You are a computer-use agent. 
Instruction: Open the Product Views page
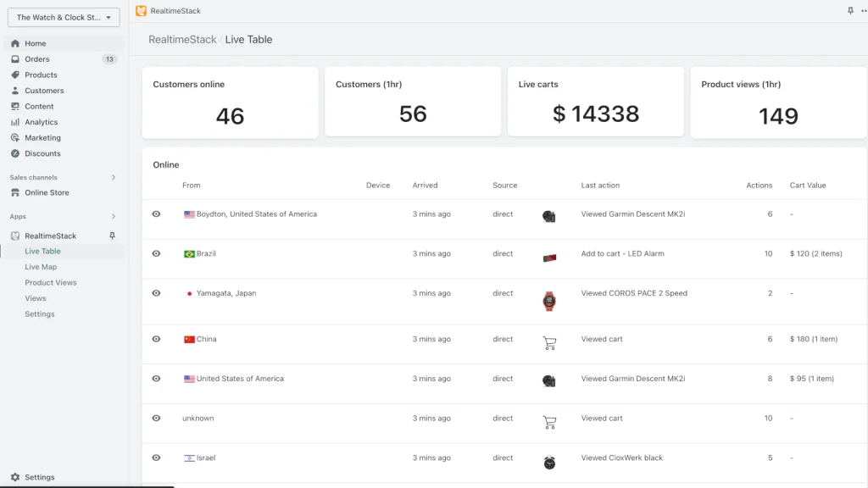pos(50,283)
